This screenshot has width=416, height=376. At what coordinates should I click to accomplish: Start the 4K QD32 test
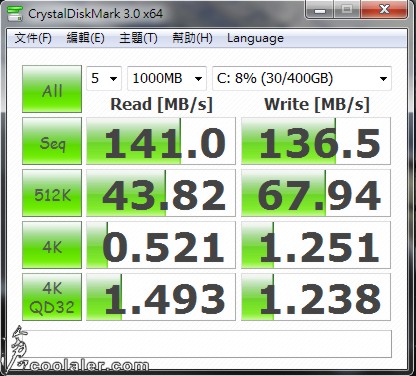tap(52, 297)
